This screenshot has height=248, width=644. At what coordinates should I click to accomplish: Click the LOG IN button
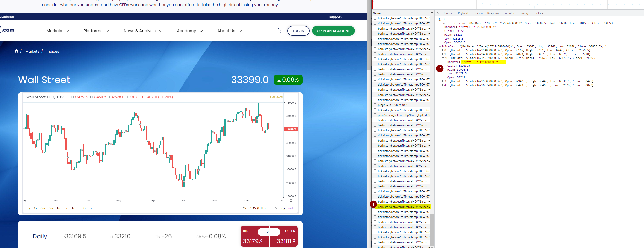pyautogui.click(x=298, y=31)
